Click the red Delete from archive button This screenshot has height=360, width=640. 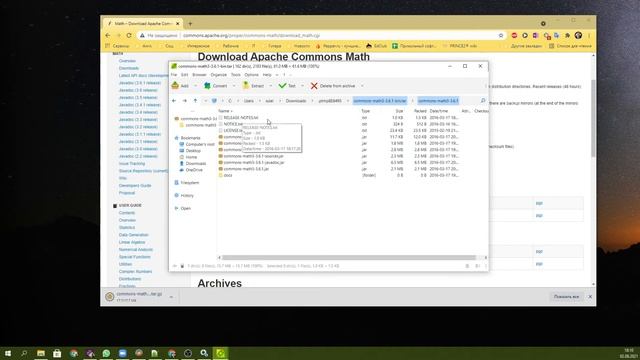[333, 86]
